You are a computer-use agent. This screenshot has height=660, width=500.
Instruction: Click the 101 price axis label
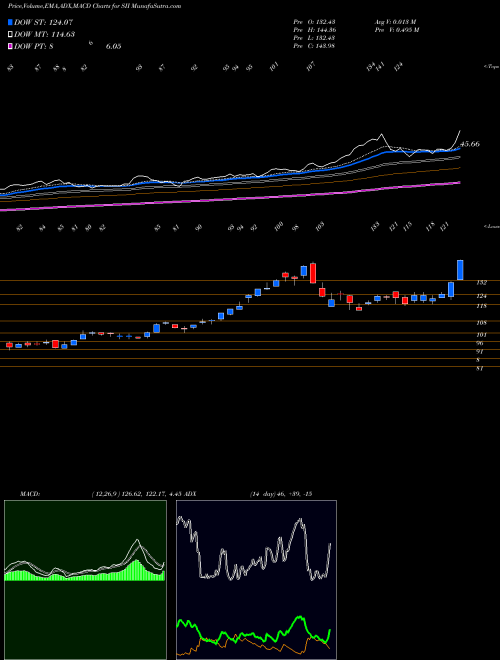[x=481, y=335]
